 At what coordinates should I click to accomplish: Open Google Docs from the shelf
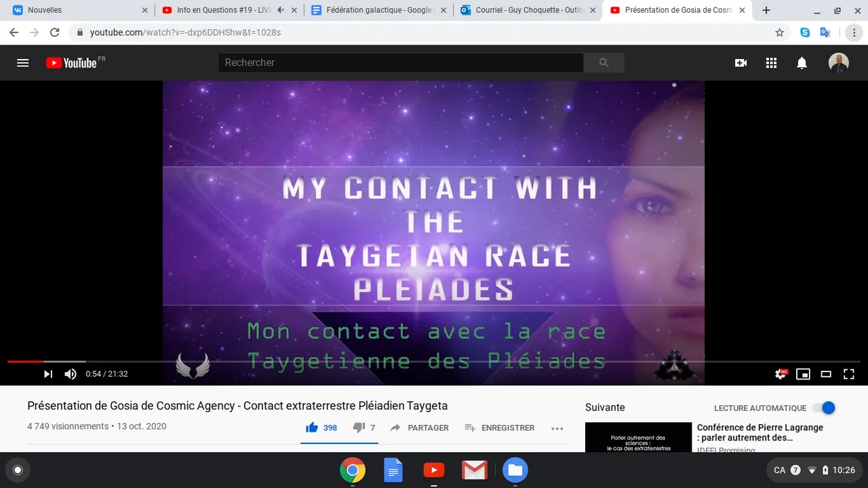click(x=393, y=470)
